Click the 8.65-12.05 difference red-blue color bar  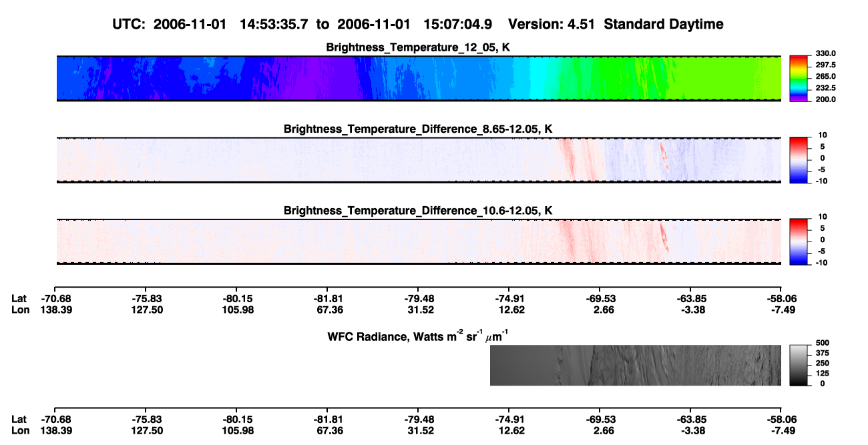click(799, 159)
